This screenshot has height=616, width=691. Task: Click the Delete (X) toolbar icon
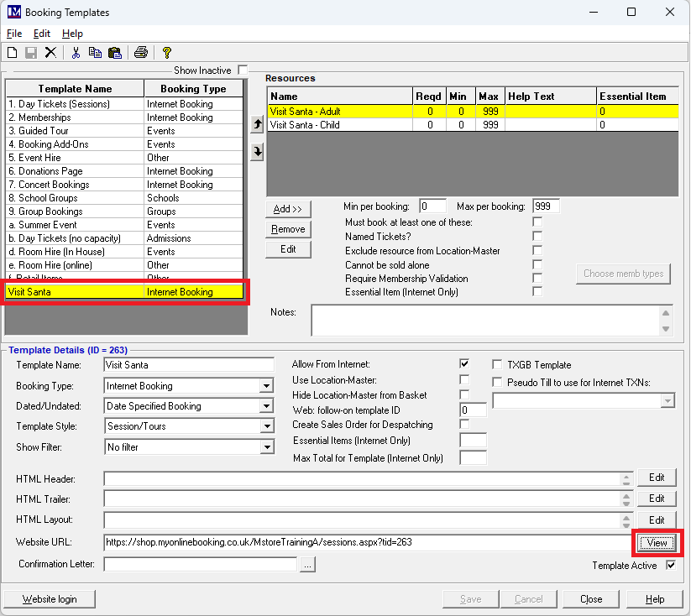[50, 52]
